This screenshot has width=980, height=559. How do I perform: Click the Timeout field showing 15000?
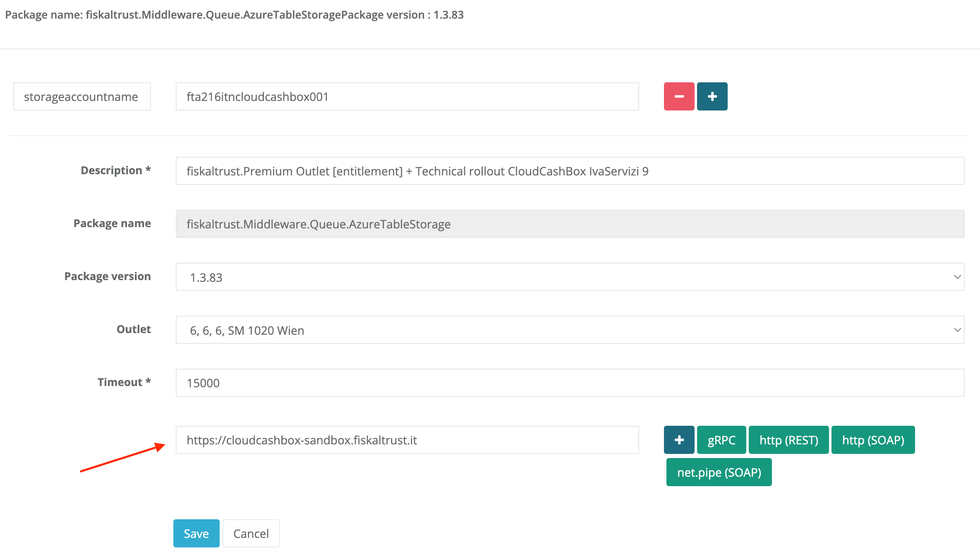coord(570,383)
